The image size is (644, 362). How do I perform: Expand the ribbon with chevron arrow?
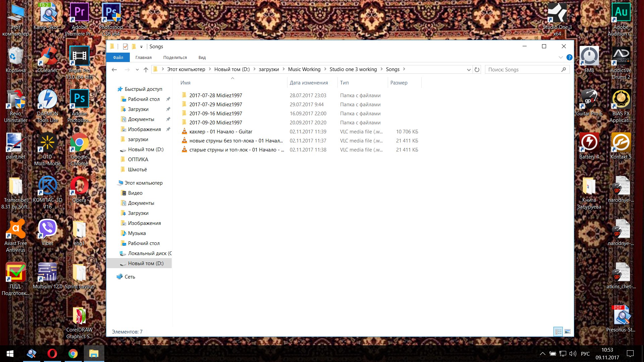tap(560, 57)
